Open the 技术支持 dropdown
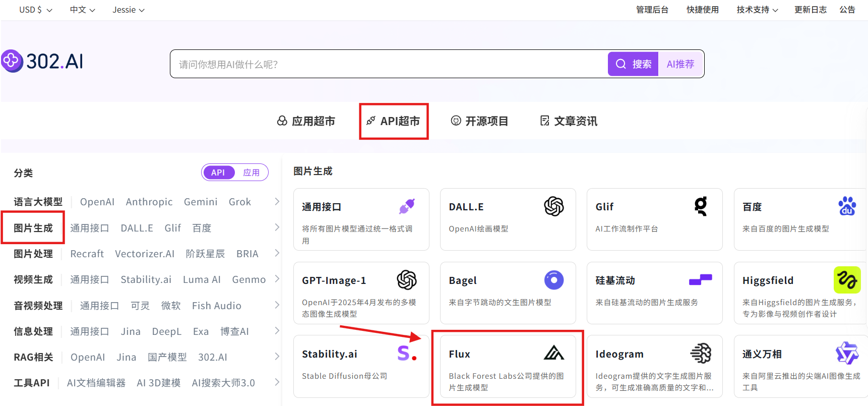 point(757,10)
